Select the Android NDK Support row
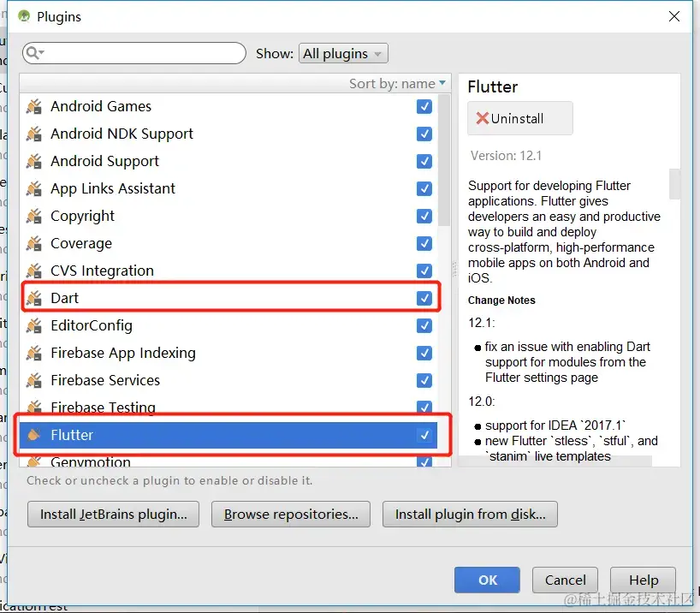700x613 pixels. [228, 134]
